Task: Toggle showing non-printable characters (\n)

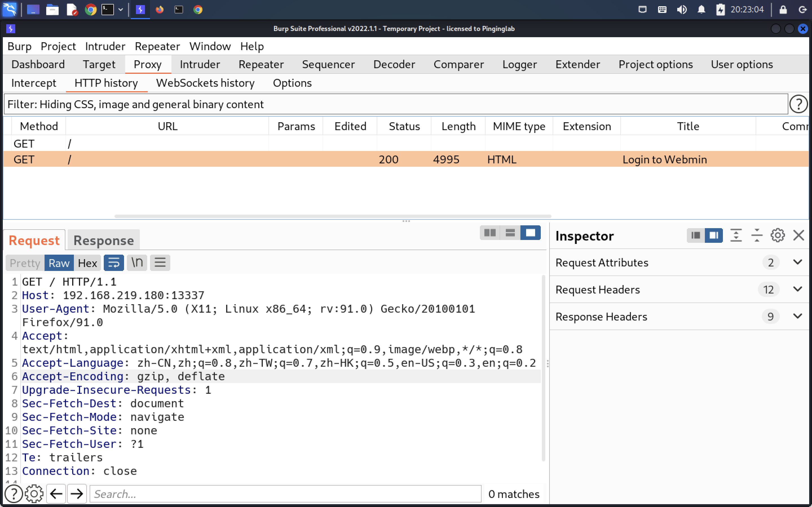Action: tap(137, 263)
